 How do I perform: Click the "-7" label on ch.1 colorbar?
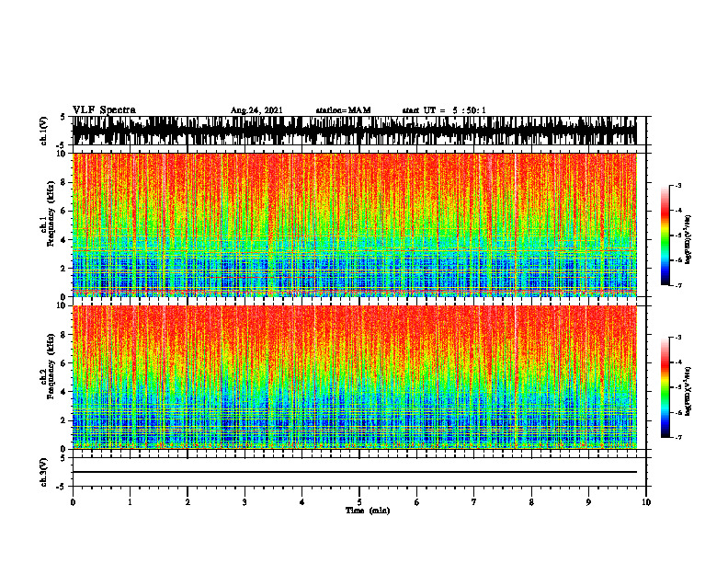tap(678, 286)
